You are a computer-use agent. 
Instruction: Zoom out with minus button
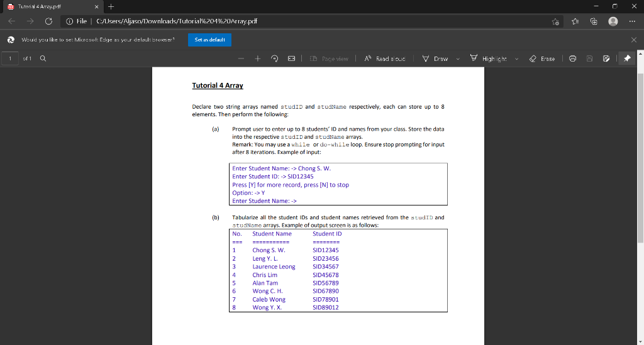click(241, 58)
